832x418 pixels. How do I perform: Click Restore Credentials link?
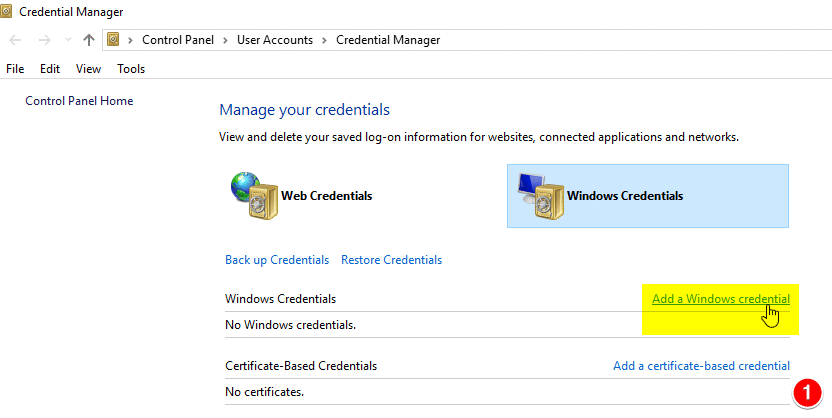click(x=392, y=260)
